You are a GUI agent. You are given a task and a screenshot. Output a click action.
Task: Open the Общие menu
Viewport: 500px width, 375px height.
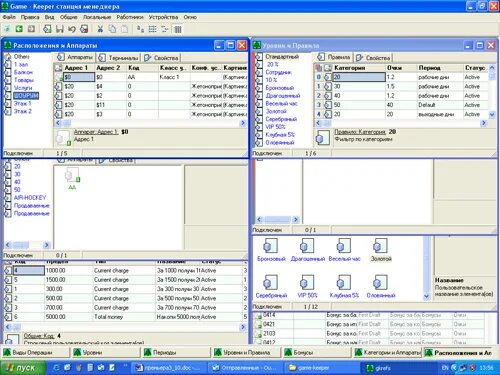tap(68, 17)
